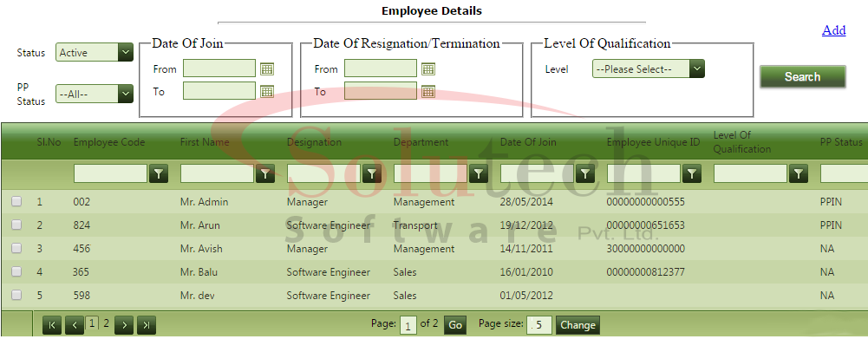Open calendar for Date Of Join From
This screenshot has height=339, width=868.
pyautogui.click(x=267, y=69)
